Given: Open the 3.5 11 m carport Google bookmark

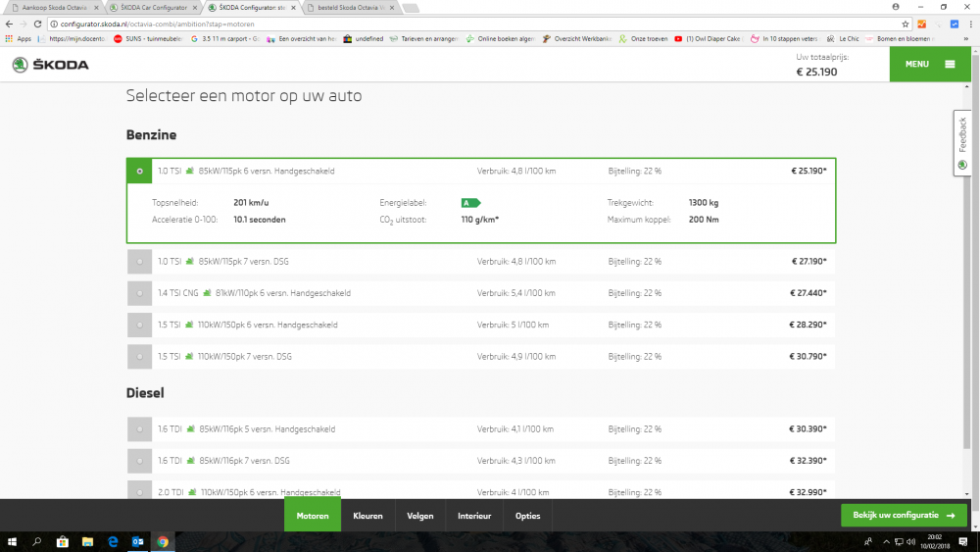Looking at the screenshot, I should [225, 39].
